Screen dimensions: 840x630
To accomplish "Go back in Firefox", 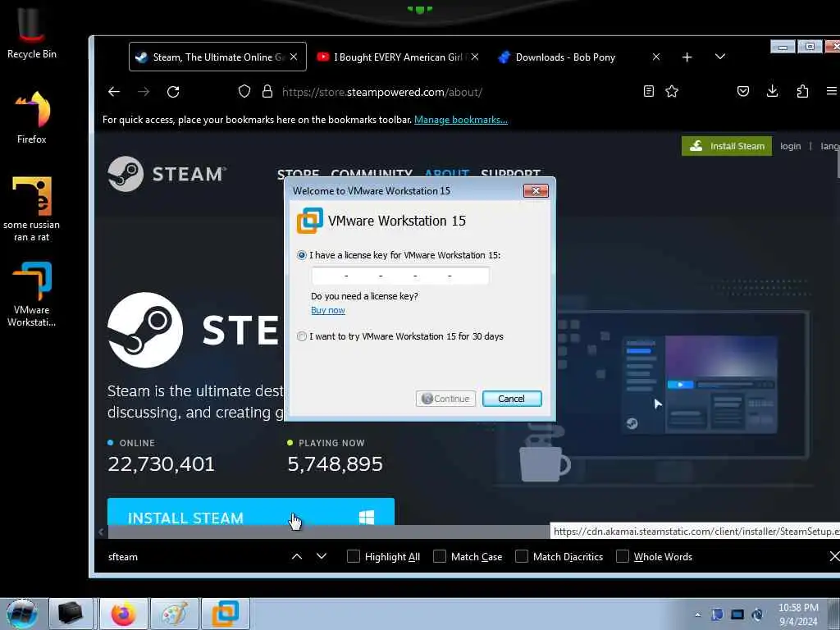I will click(x=113, y=92).
